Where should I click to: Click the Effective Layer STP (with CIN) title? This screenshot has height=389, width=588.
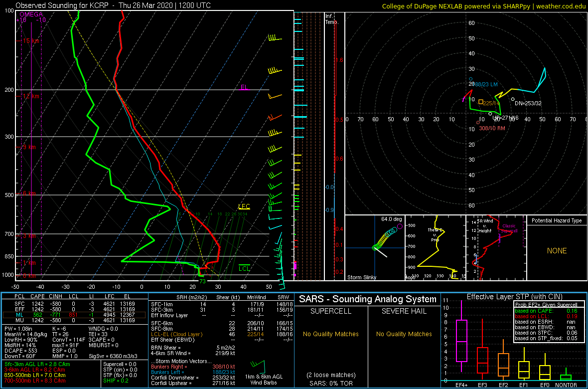click(514, 297)
